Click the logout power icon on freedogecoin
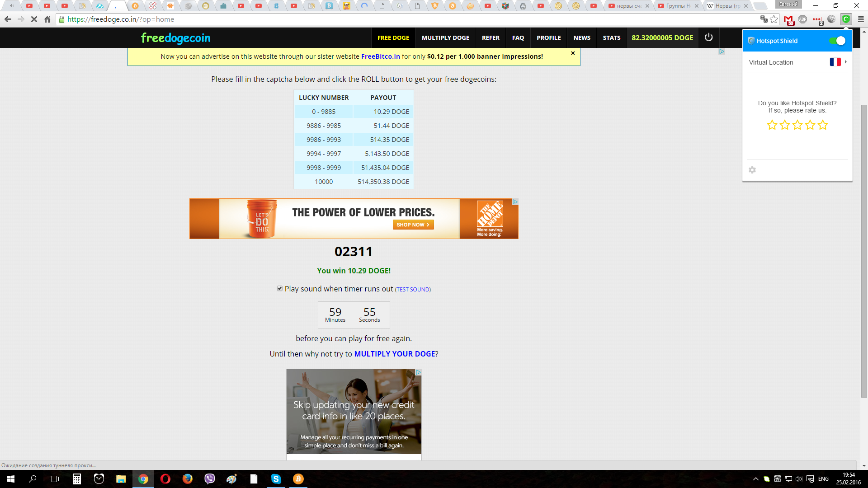 tap(708, 38)
